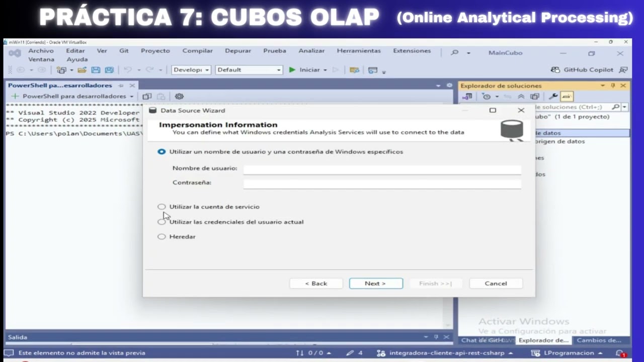Open the Proyecto menu
644x362 pixels.
[x=155, y=51]
